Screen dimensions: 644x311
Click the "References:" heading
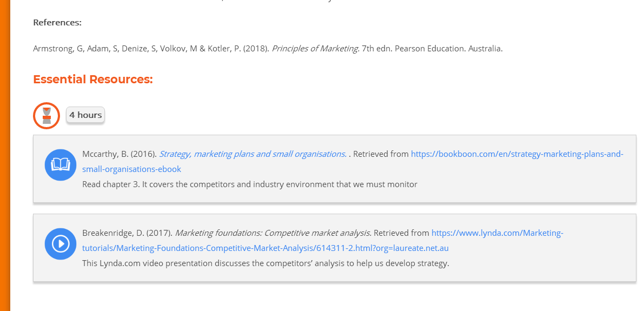coord(57,23)
